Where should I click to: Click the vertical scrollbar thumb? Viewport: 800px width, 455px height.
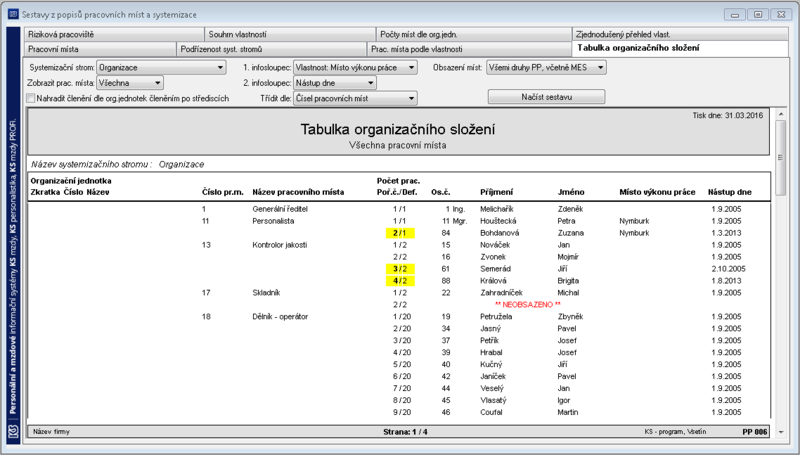coord(781,158)
